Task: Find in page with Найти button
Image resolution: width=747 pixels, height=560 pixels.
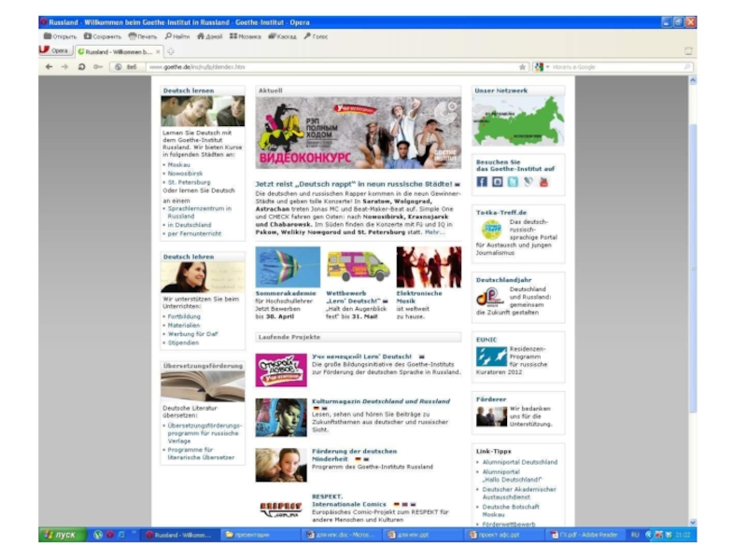Action: point(177,36)
